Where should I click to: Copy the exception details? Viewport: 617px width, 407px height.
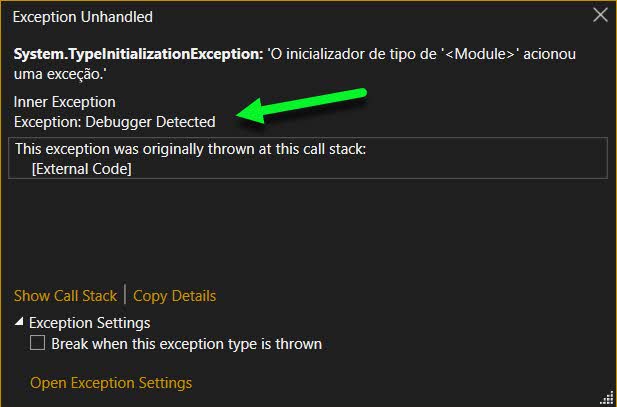174,296
